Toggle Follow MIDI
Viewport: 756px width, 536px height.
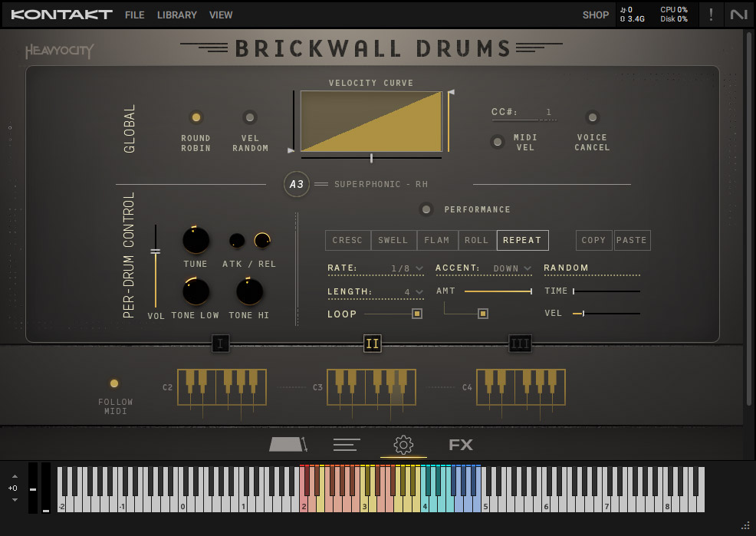click(x=114, y=383)
